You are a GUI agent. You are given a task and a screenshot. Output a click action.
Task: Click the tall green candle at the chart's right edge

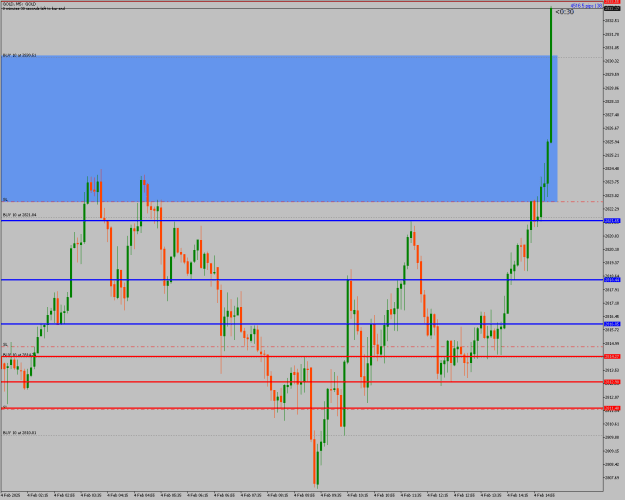[551, 75]
